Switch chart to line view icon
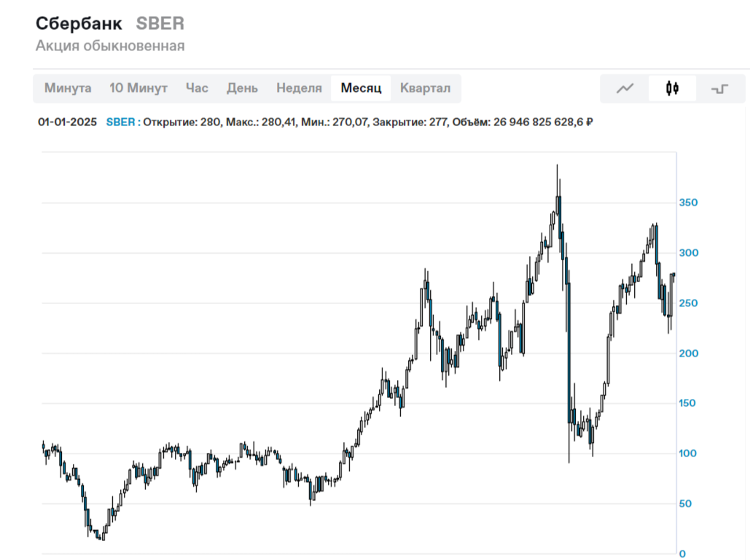The height and width of the screenshot is (560, 750). click(625, 88)
